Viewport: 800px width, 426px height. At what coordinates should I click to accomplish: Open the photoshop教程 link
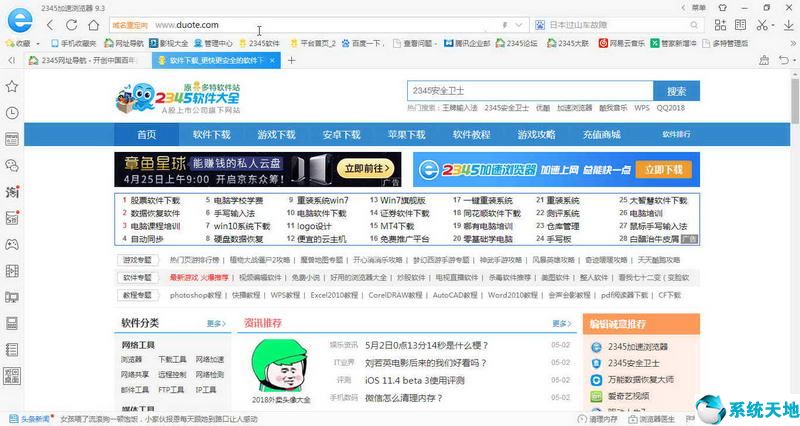pyautogui.click(x=195, y=295)
